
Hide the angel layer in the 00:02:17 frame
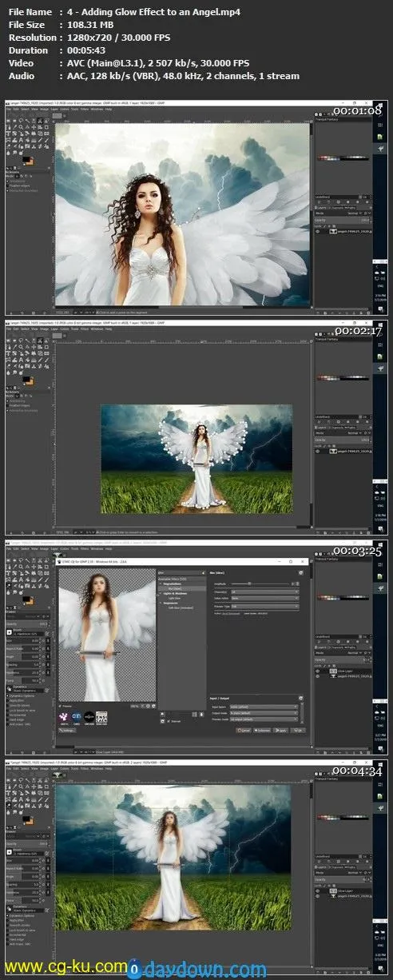point(317,451)
